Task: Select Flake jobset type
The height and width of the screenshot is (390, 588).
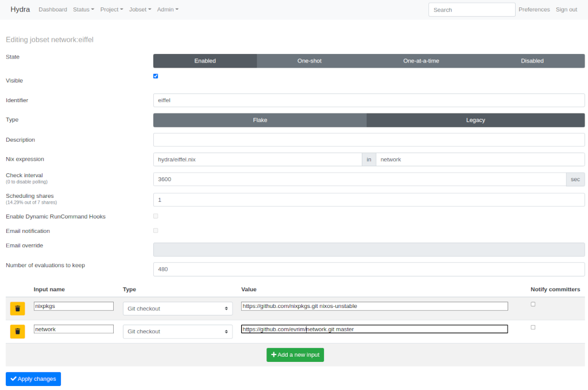Action: [x=260, y=120]
